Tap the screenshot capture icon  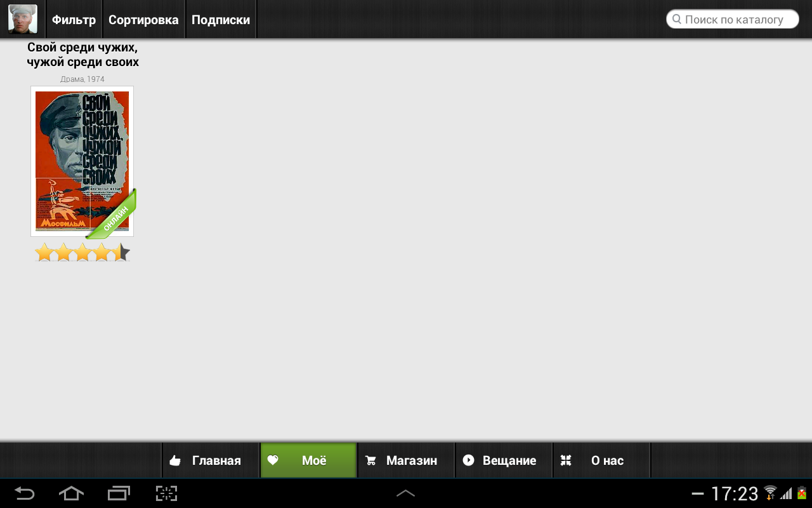[x=166, y=493]
